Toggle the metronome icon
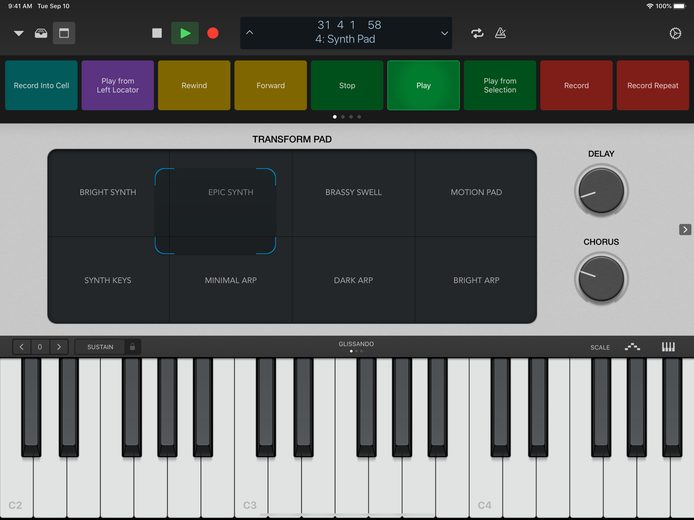Image resolution: width=694 pixels, height=520 pixels. pos(501,33)
